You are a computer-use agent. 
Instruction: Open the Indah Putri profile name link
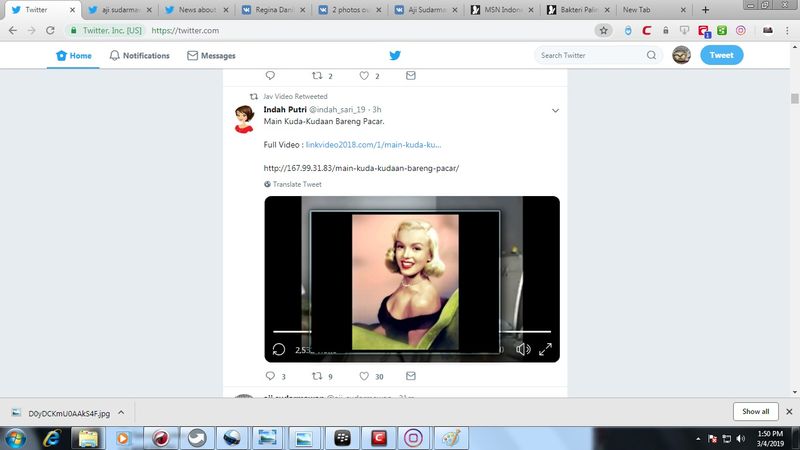(285, 109)
